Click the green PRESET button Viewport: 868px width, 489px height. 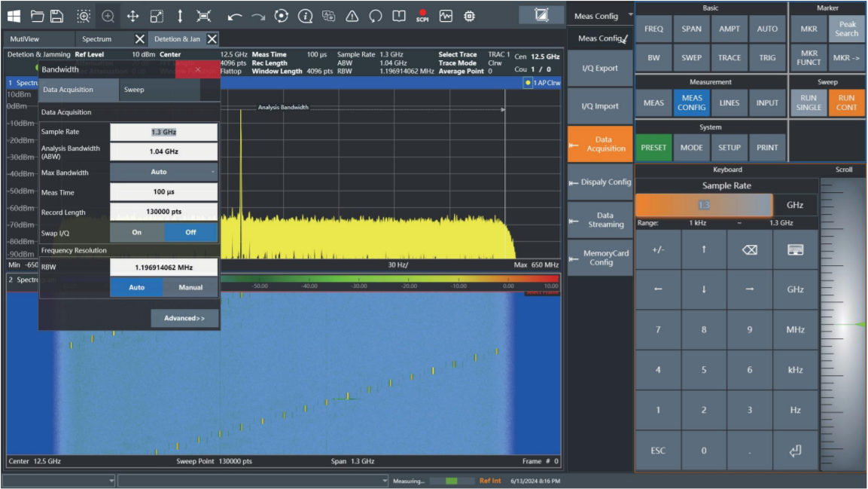[x=653, y=148]
